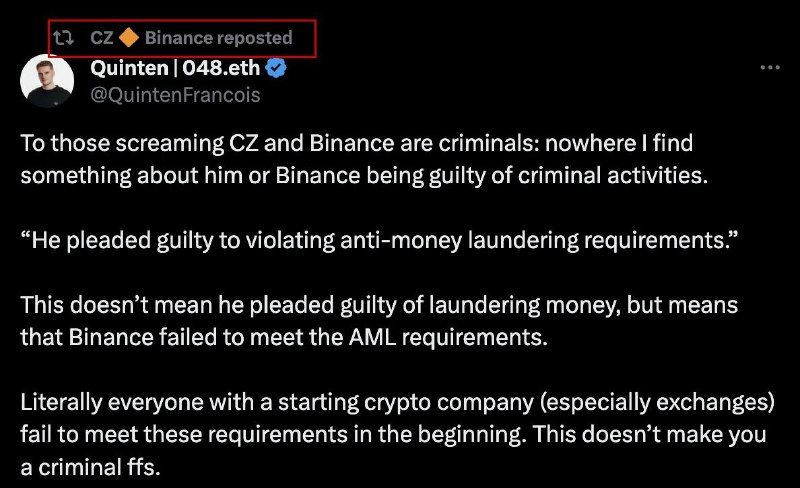Click the line starting "Literally everyone"

(397, 402)
